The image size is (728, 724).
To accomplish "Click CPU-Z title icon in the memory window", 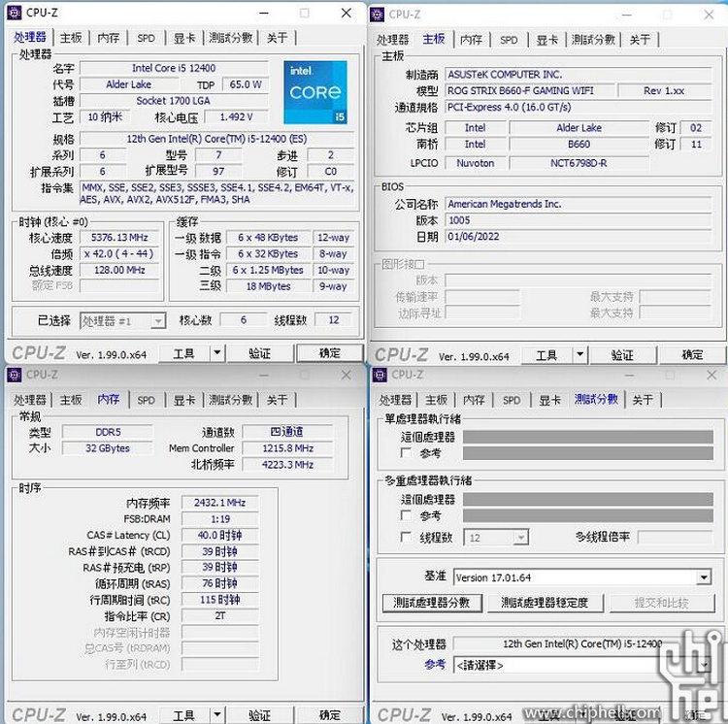I will point(15,375).
